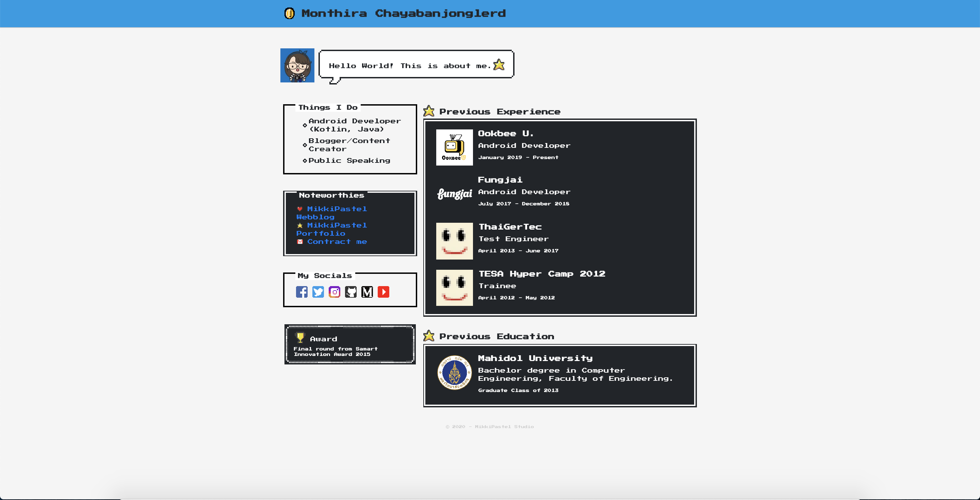Click 'July 2017 - December 2018' date text
The height and width of the screenshot is (500, 980).
click(x=523, y=204)
